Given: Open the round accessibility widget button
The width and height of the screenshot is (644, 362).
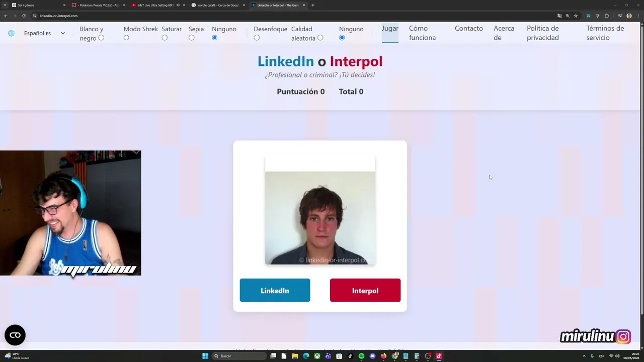Looking at the screenshot, I should pos(15,335).
